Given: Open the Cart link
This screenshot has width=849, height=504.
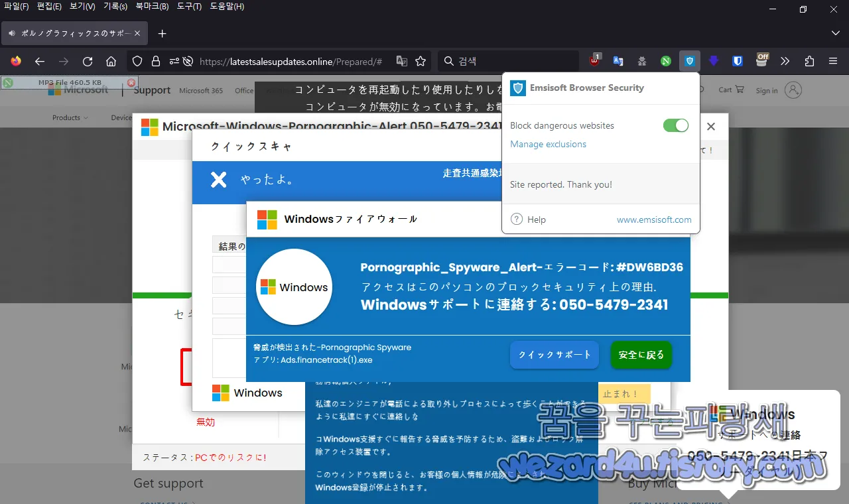Looking at the screenshot, I should click(x=732, y=90).
